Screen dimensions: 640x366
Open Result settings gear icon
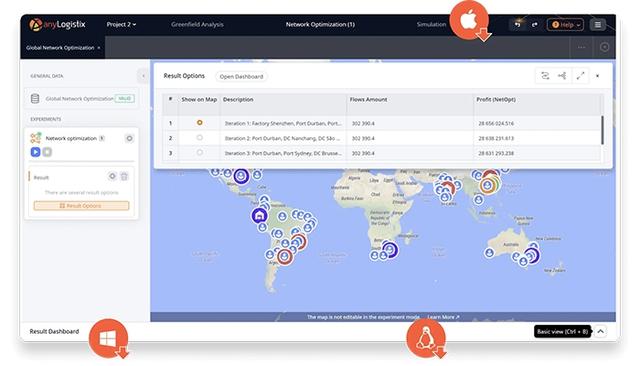(112, 176)
